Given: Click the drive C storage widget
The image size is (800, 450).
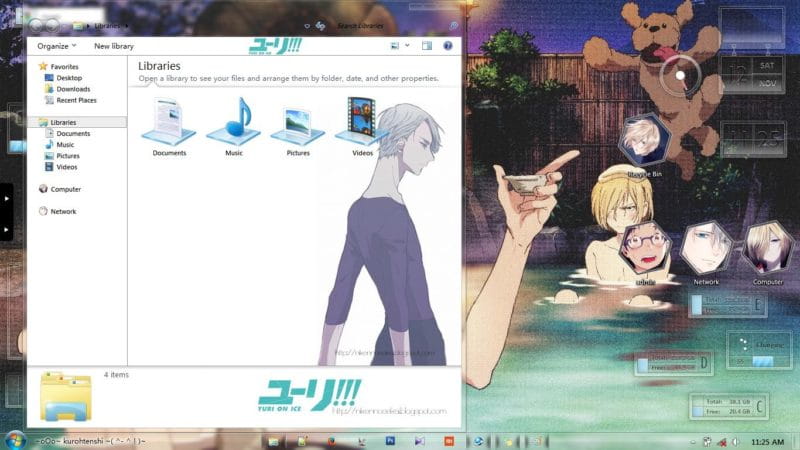Looking at the screenshot, I should coord(729,406).
